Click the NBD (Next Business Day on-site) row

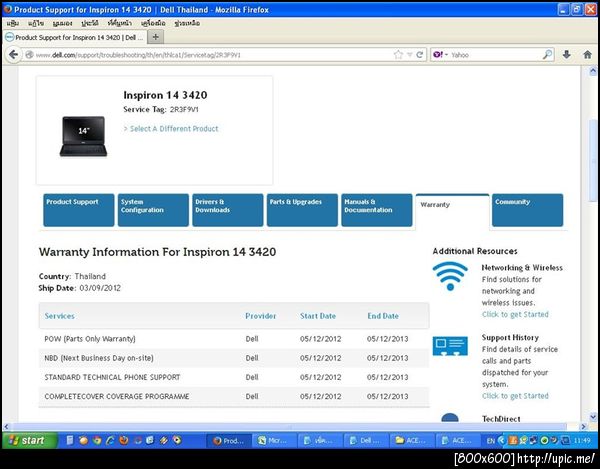click(x=234, y=358)
